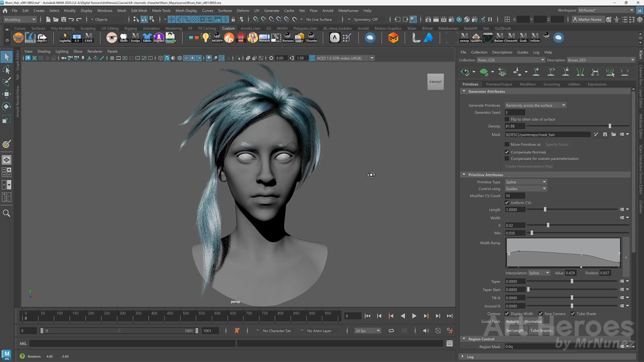Collapse the Primitive Attributes section
644x362 pixels.
[x=464, y=175]
